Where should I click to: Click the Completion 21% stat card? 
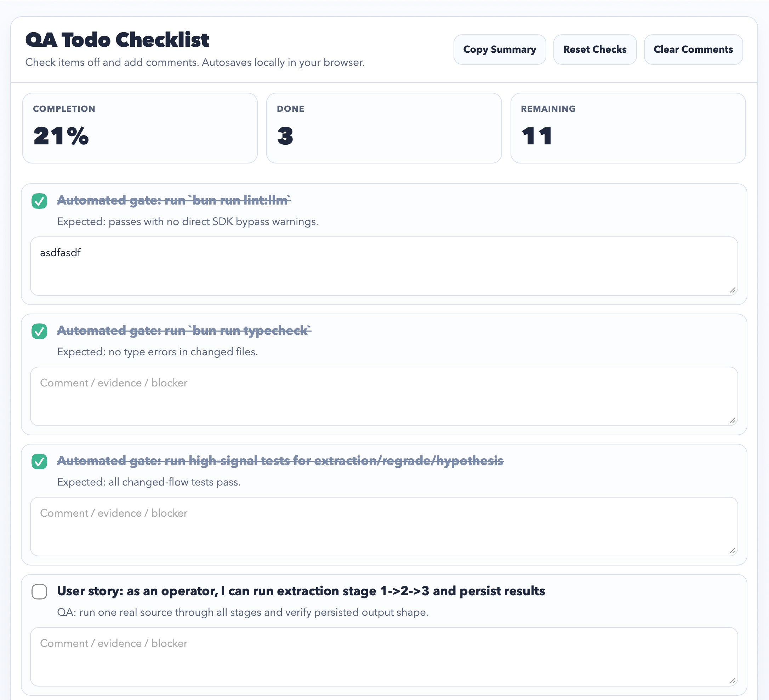[x=139, y=128]
